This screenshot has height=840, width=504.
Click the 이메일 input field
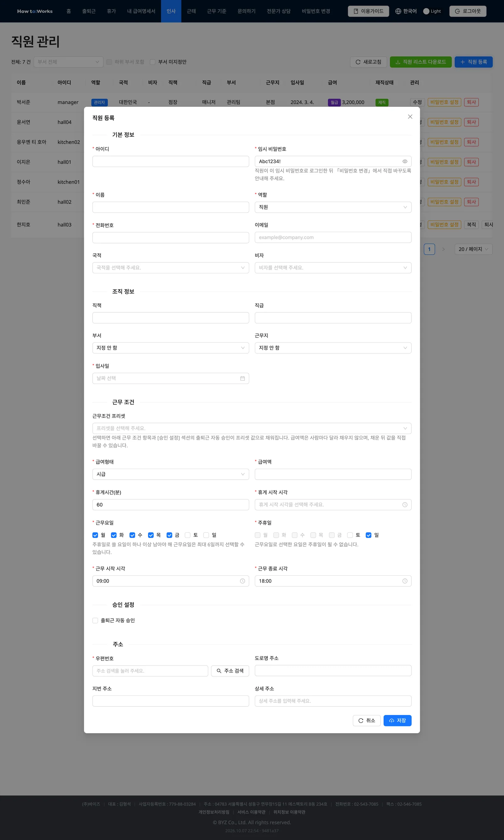point(333,237)
